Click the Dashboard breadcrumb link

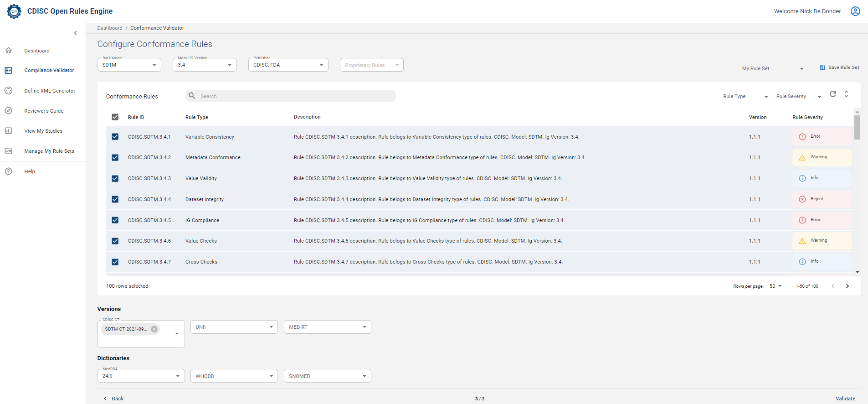(110, 28)
